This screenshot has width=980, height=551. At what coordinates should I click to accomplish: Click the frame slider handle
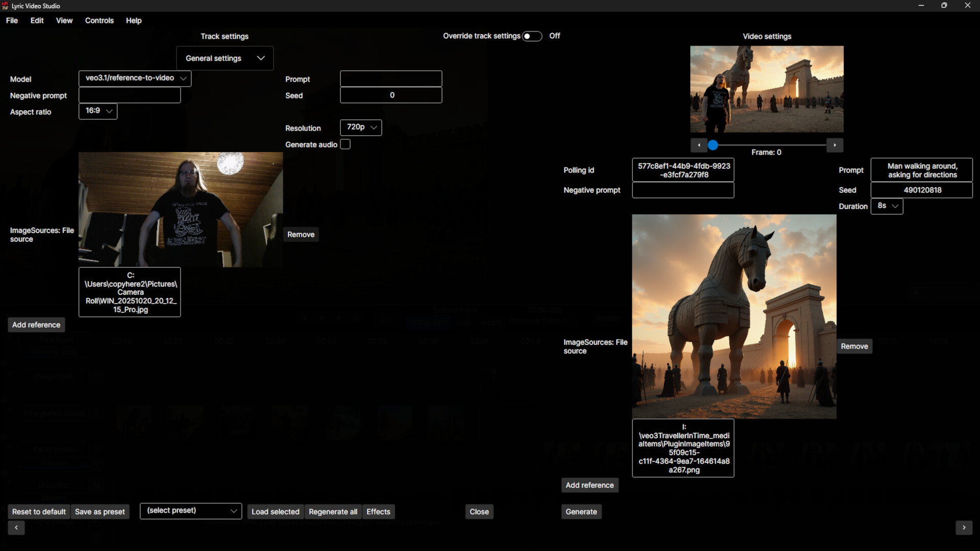click(x=713, y=145)
